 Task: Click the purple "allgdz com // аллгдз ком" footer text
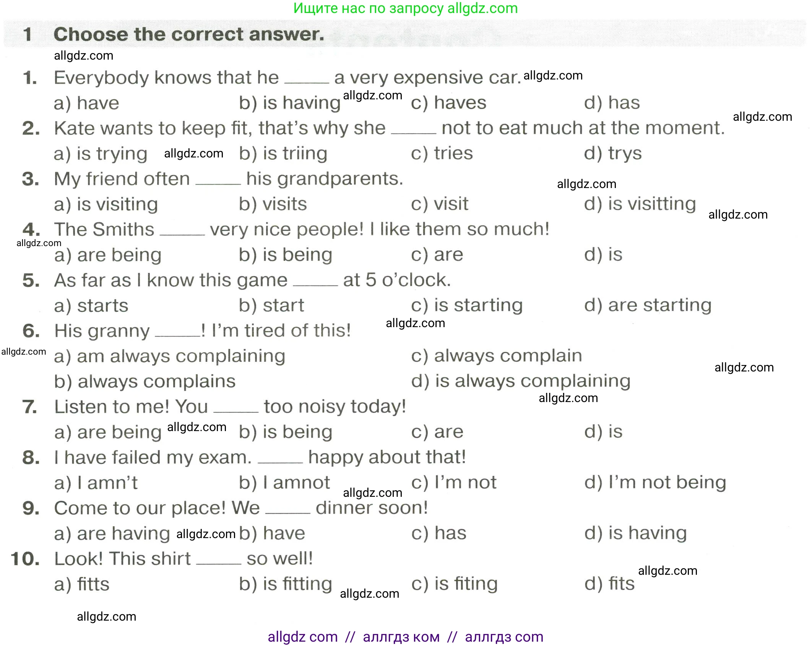tap(405, 637)
